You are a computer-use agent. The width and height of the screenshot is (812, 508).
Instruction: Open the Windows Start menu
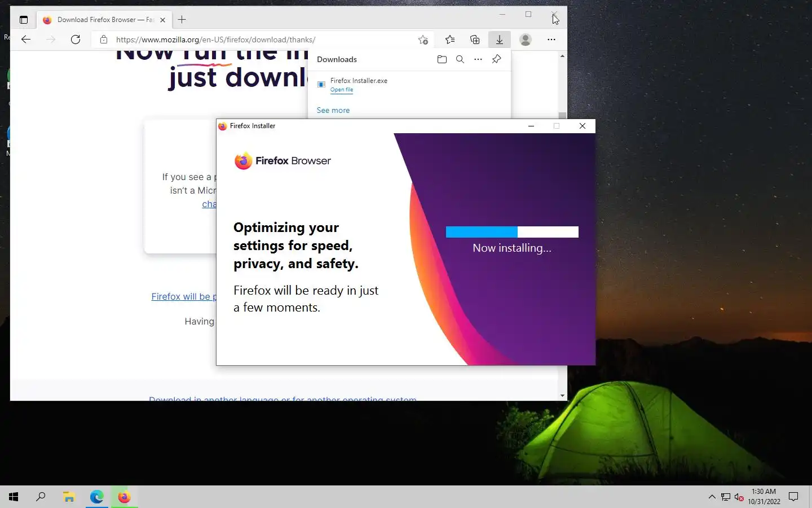[x=14, y=497]
